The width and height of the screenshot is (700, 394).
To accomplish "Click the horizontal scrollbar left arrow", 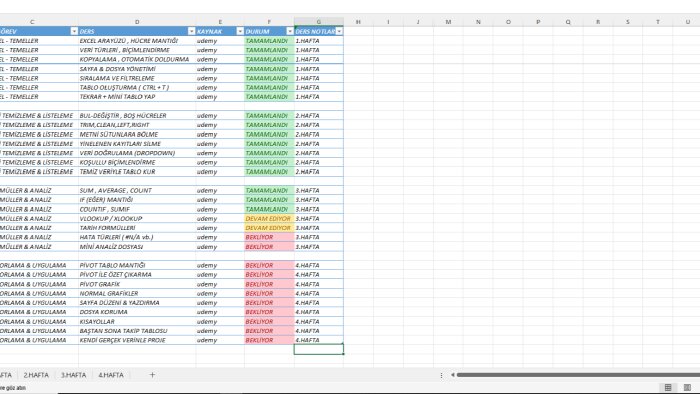I will [452, 375].
